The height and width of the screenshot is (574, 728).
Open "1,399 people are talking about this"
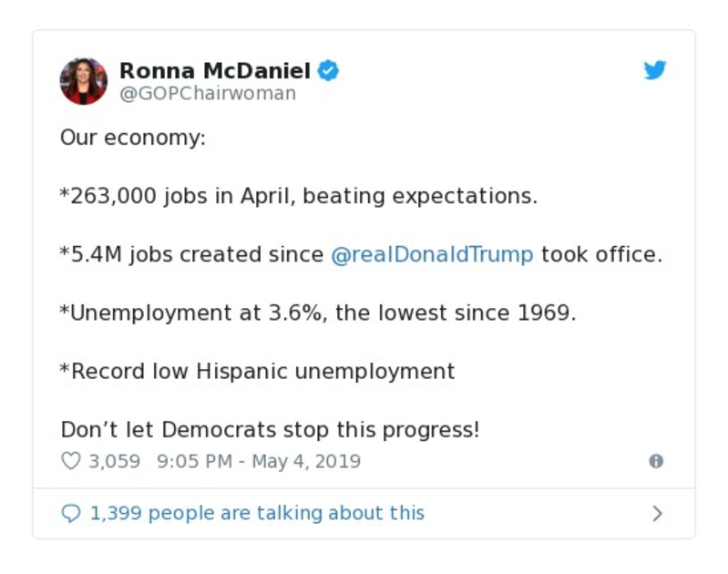(x=257, y=514)
